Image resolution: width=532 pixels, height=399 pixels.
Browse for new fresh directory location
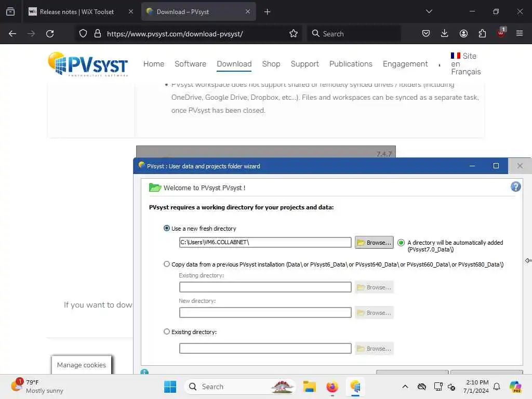(x=374, y=242)
